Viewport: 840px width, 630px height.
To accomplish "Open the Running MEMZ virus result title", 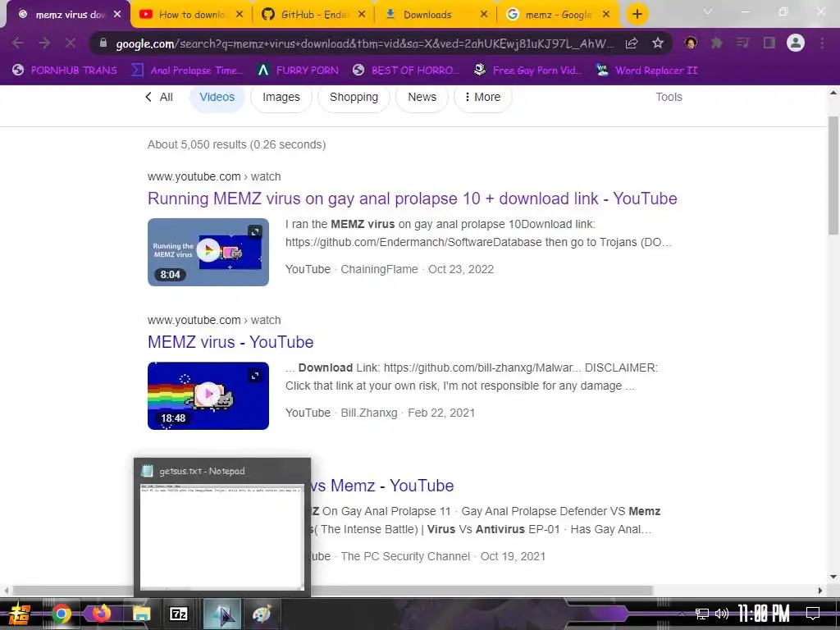I will [412, 199].
